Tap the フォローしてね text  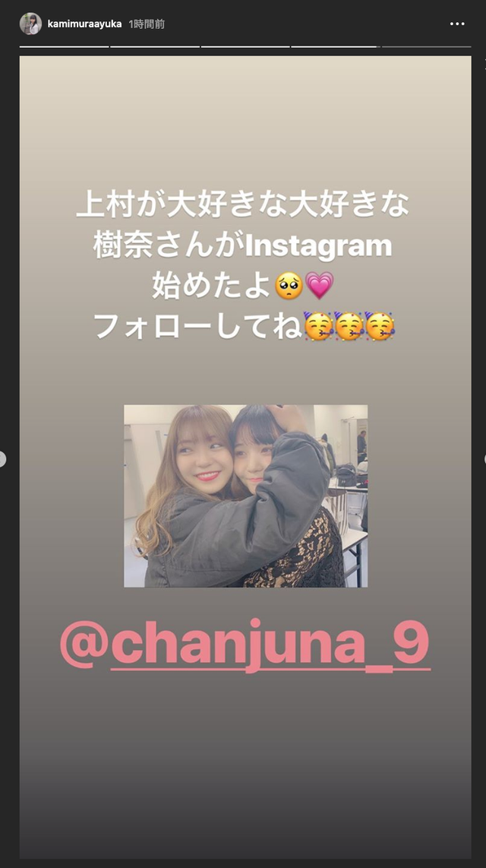[x=198, y=327]
